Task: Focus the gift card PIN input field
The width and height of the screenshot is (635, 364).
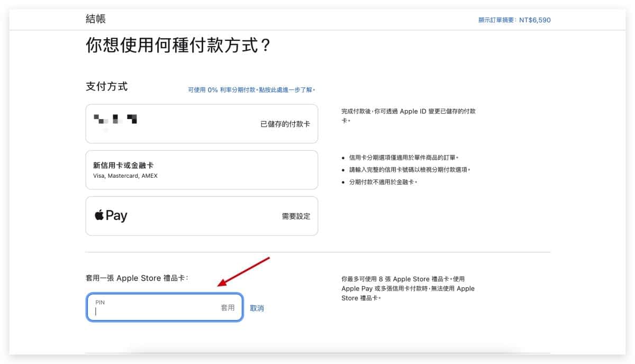Action: [165, 307]
